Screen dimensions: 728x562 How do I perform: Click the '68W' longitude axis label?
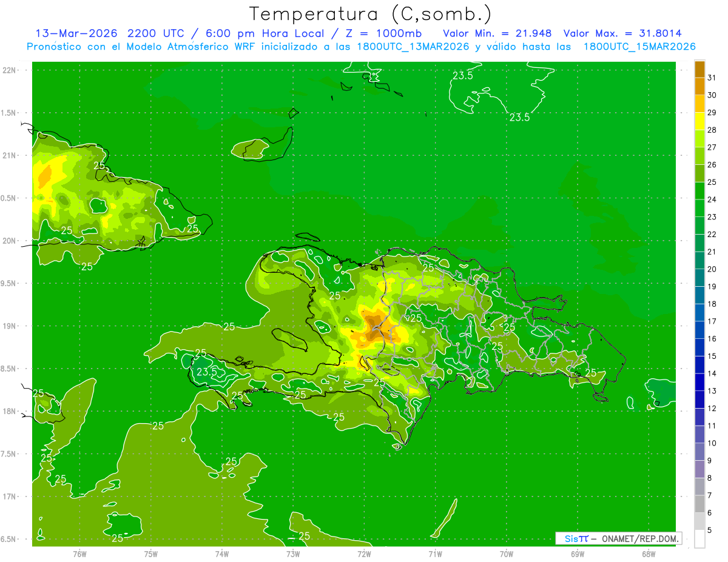click(649, 554)
